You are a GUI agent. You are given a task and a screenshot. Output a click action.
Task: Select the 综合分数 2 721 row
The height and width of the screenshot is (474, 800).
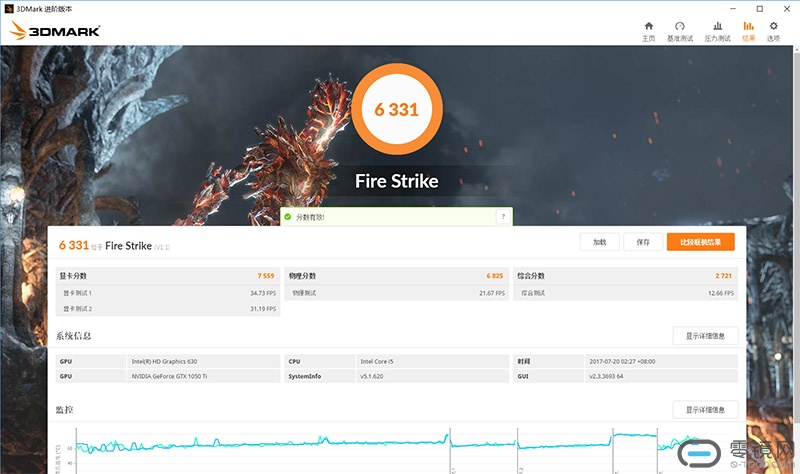pyautogui.click(x=626, y=276)
